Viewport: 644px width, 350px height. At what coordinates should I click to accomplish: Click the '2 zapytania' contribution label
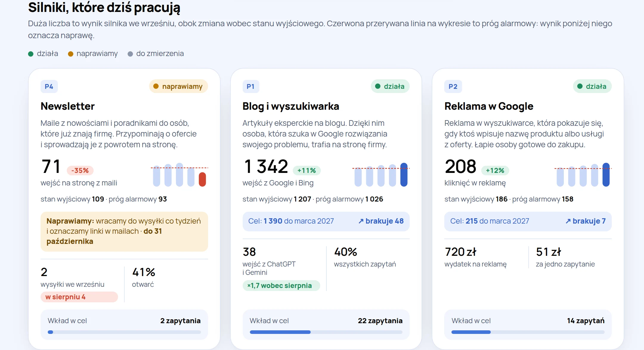[x=180, y=321]
